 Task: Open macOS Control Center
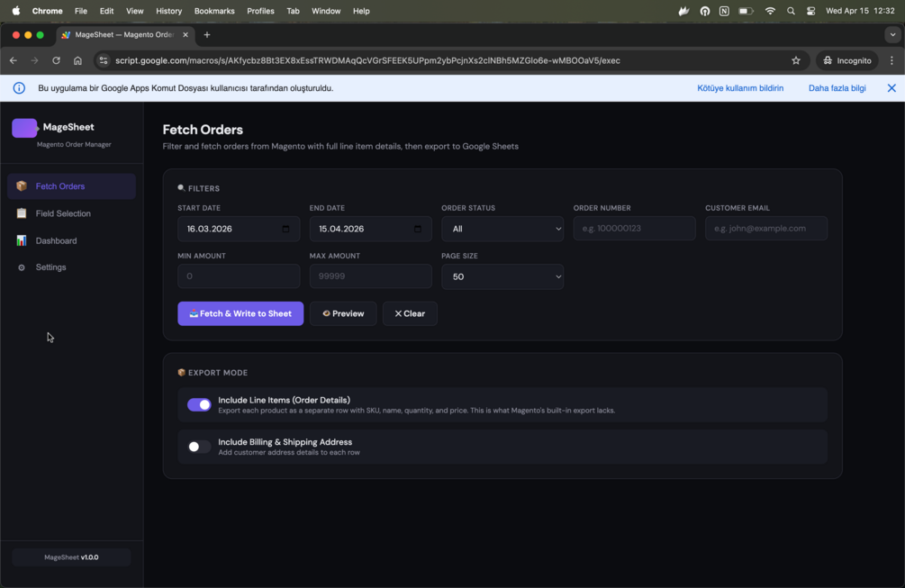[x=811, y=11]
